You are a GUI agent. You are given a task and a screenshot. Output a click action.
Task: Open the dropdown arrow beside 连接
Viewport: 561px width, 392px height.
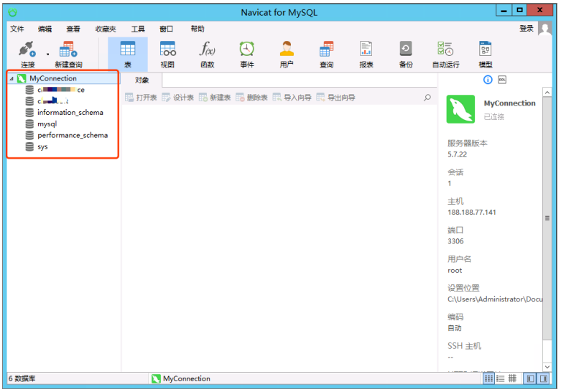pyautogui.click(x=47, y=55)
